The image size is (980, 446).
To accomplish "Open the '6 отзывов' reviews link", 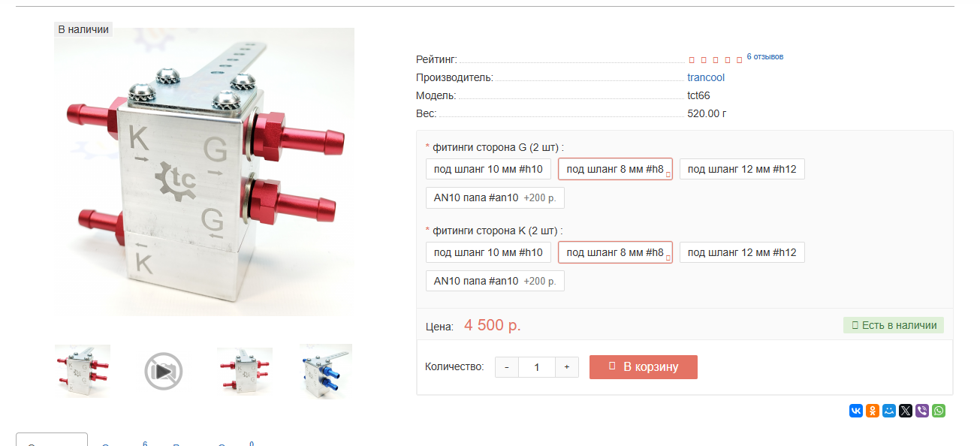I will [764, 57].
